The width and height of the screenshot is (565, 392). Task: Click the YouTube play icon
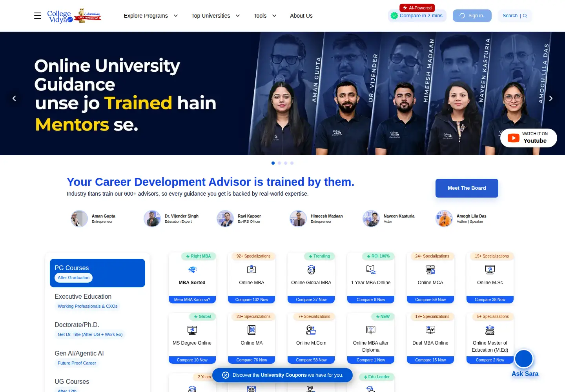(514, 138)
